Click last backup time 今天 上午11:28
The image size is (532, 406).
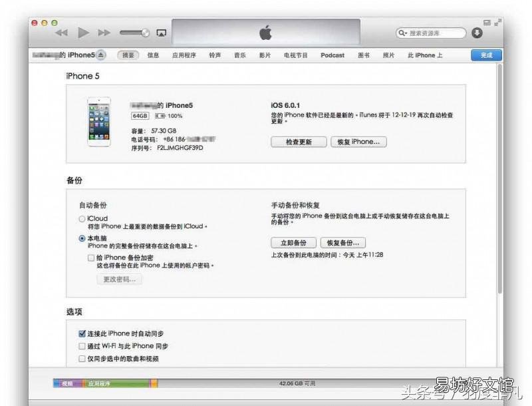click(x=363, y=255)
